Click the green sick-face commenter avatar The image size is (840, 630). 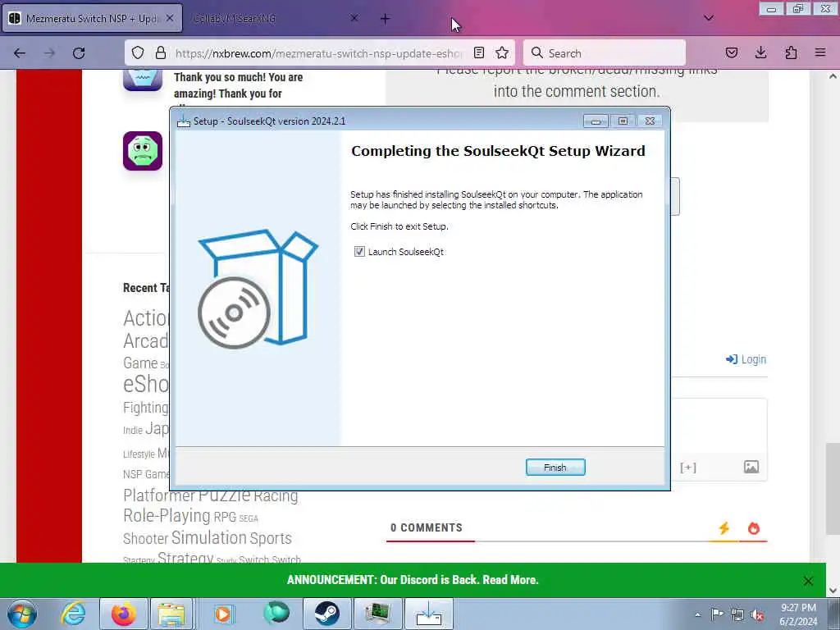click(x=143, y=151)
